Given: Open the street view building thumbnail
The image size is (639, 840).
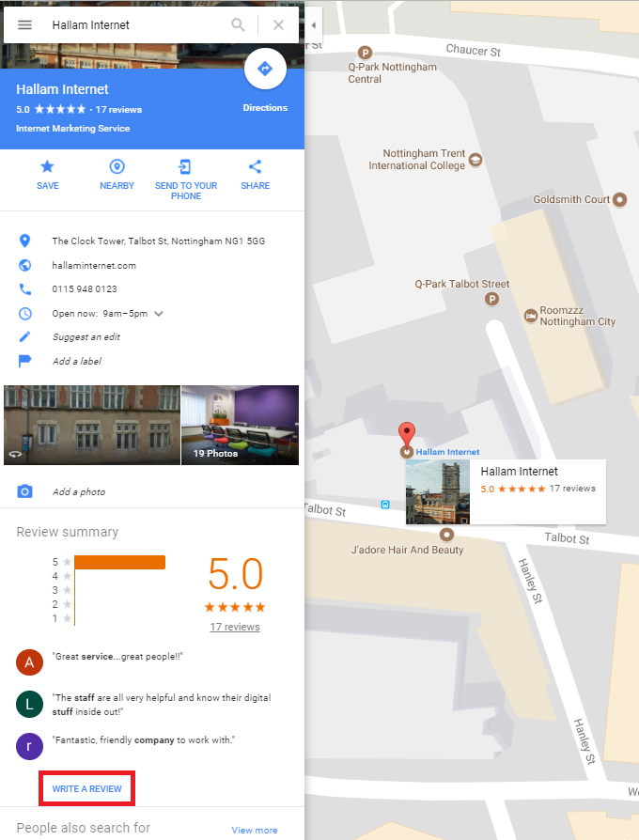Looking at the screenshot, I should click(92, 425).
